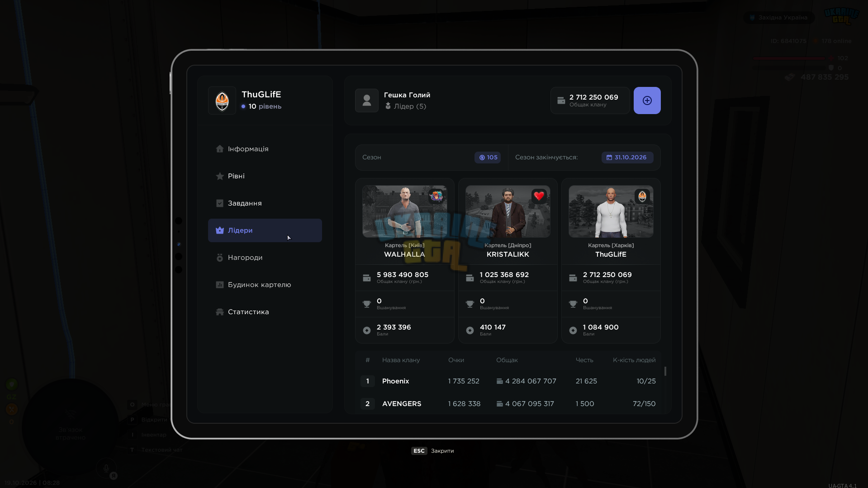Click the microphone icon in game HUD

(106, 468)
